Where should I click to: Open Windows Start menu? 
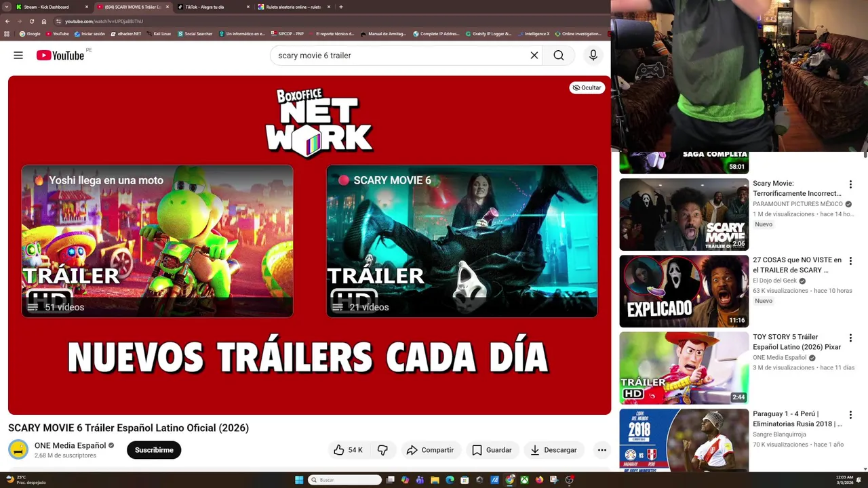[299, 480]
